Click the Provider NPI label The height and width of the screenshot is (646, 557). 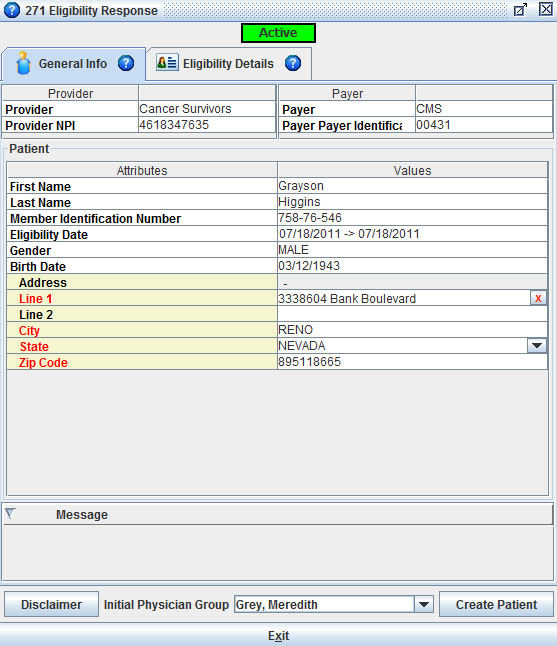click(x=40, y=125)
